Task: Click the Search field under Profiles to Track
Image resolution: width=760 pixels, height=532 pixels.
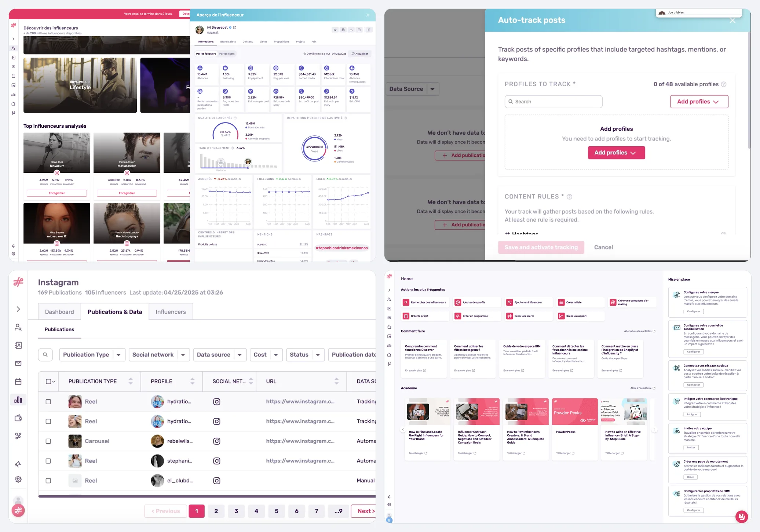Action: coord(553,102)
